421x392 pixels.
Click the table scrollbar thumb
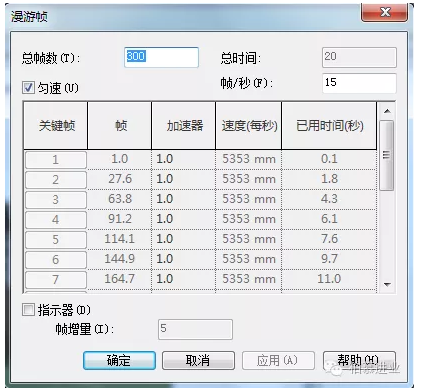tap(387, 156)
